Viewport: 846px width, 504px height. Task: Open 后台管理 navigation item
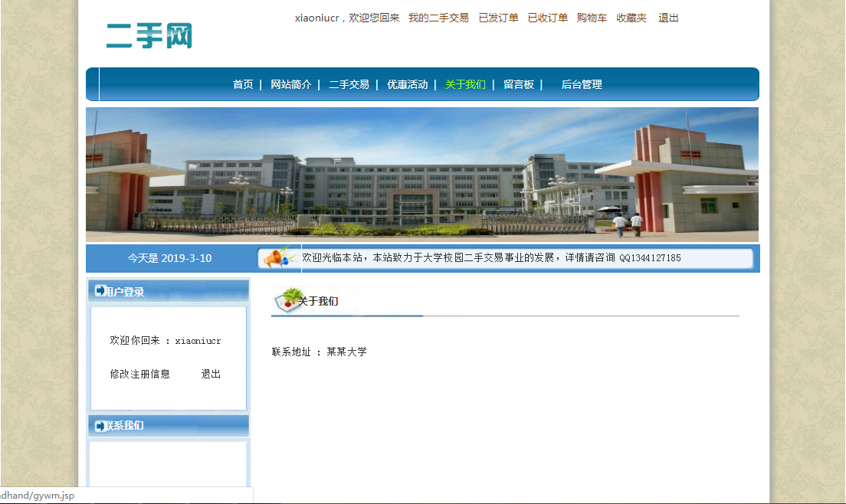click(582, 84)
